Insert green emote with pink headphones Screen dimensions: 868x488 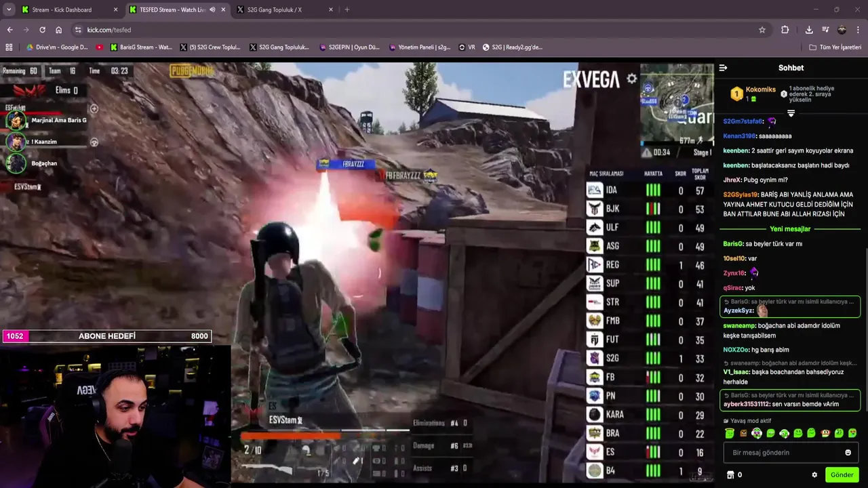(x=757, y=433)
